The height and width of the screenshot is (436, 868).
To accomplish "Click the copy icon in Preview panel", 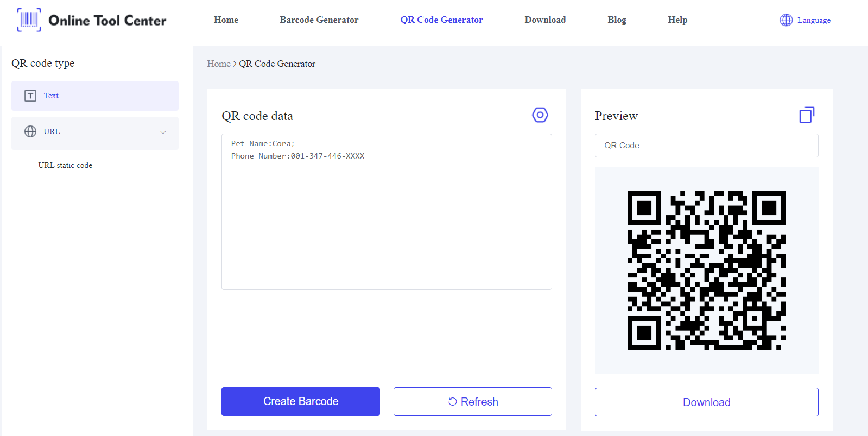I will coord(807,115).
